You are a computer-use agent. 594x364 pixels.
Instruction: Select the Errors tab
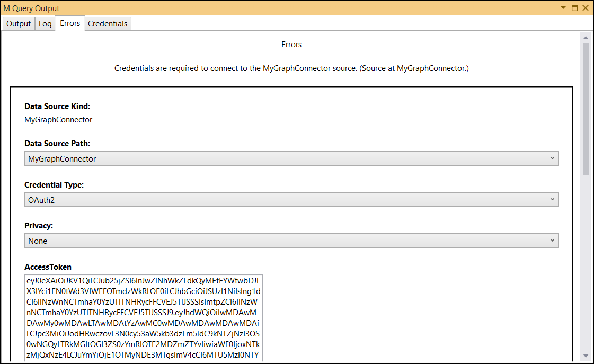[70, 23]
